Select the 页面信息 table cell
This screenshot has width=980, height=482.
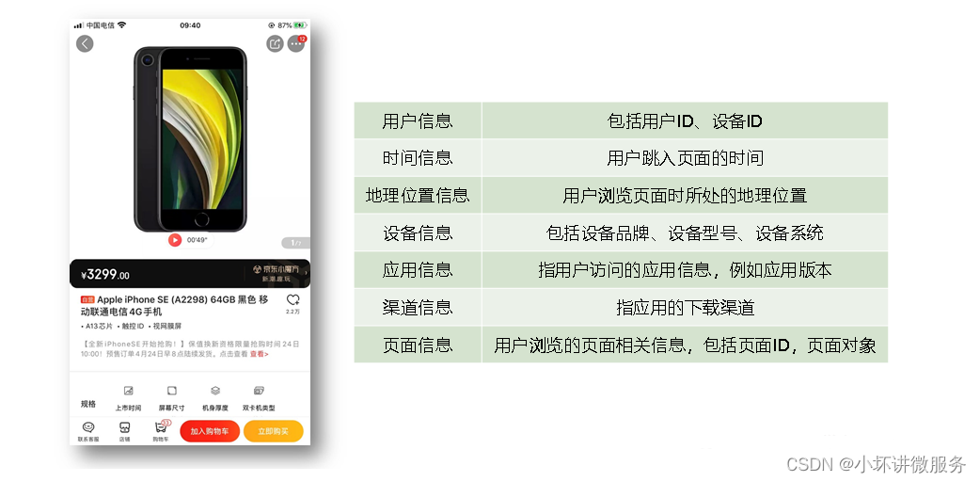418,345
